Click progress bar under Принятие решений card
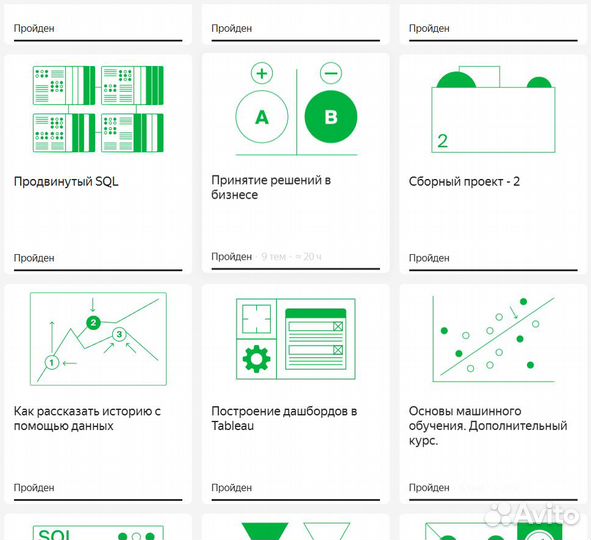Image resolution: width=591 pixels, height=540 pixels. (x=296, y=269)
